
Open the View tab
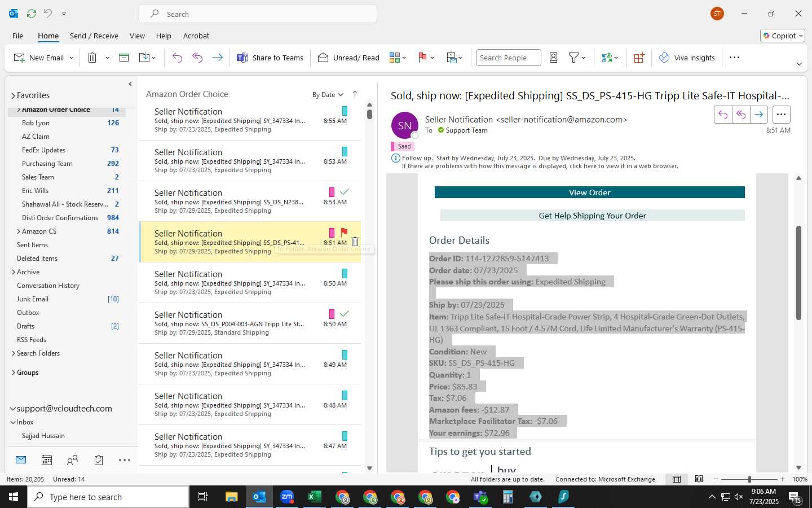click(137, 36)
